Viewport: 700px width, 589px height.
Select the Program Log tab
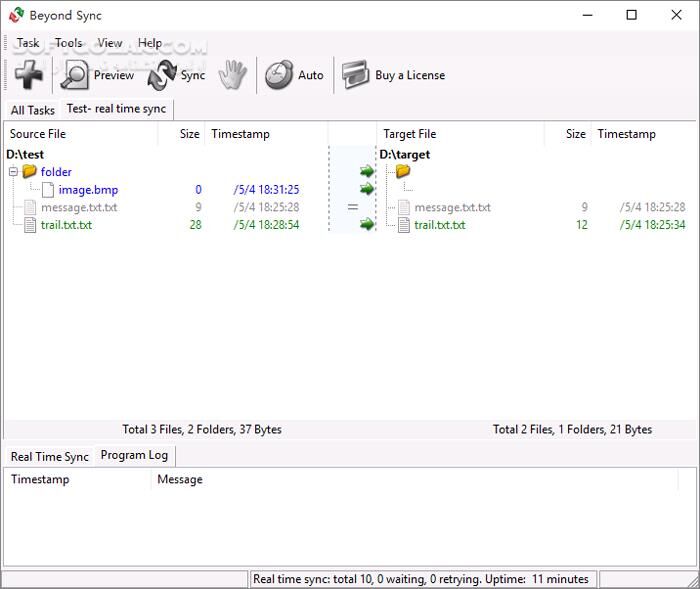tap(134, 455)
